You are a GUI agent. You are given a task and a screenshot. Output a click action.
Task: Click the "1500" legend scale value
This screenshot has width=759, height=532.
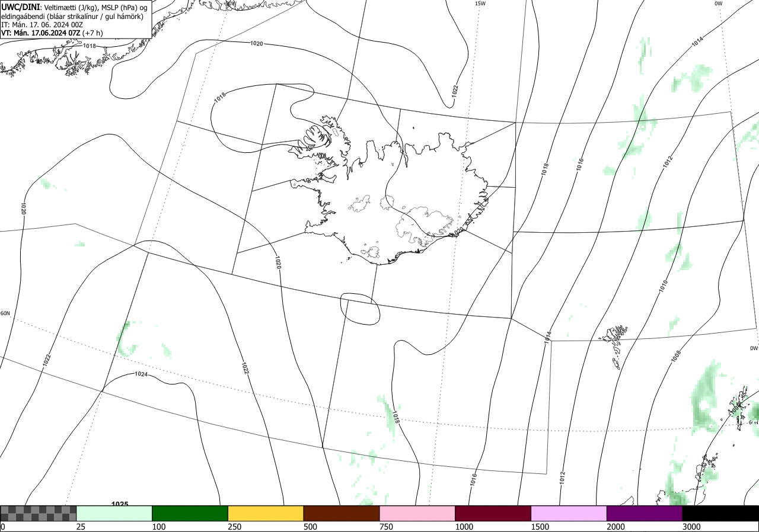(x=540, y=527)
